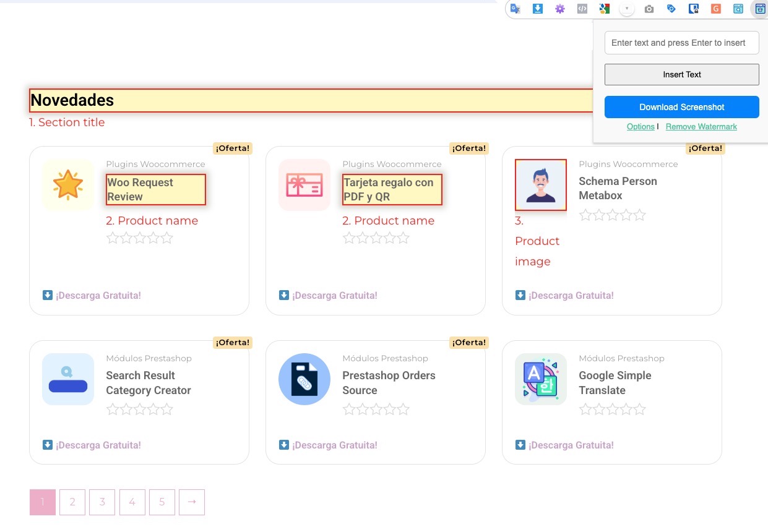Go to pagination page 3
The image size is (768, 532).
click(102, 502)
